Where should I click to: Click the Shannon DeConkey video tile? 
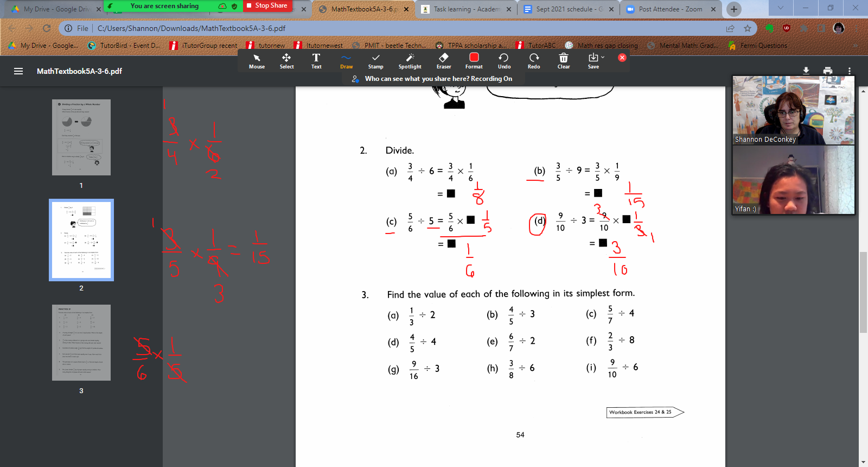793,110
